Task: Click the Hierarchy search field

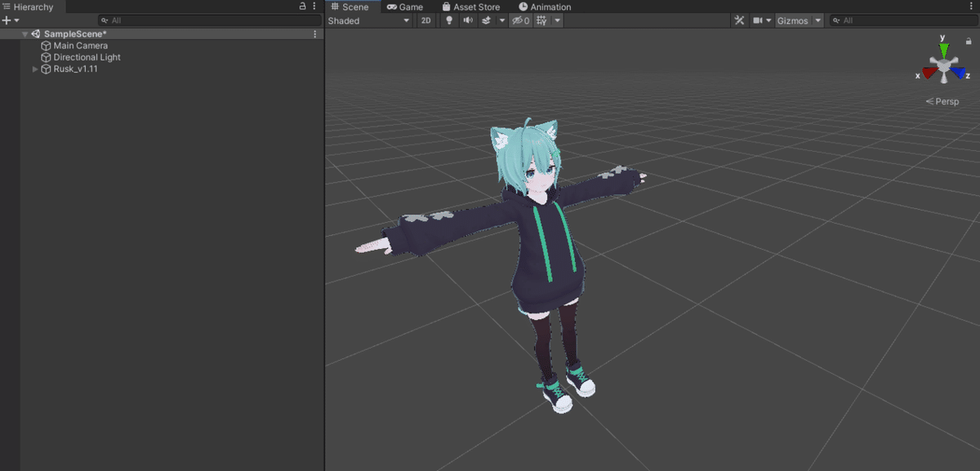Action: (x=208, y=20)
